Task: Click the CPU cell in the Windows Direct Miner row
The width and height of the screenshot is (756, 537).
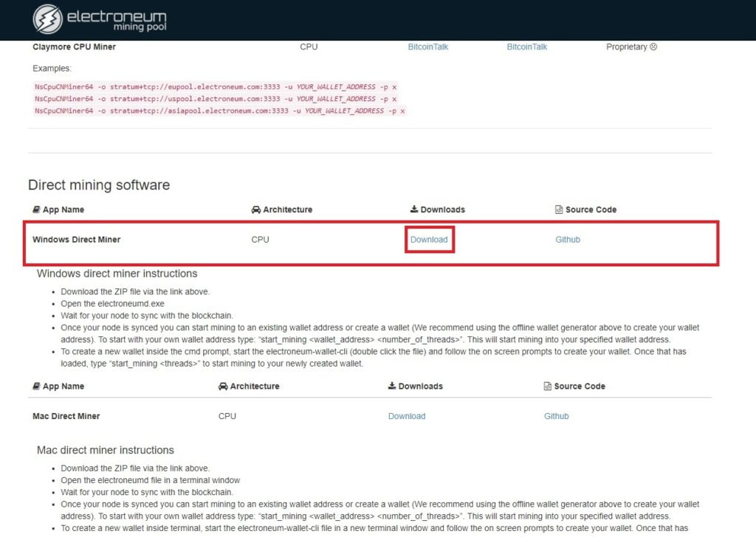Action: pos(261,239)
